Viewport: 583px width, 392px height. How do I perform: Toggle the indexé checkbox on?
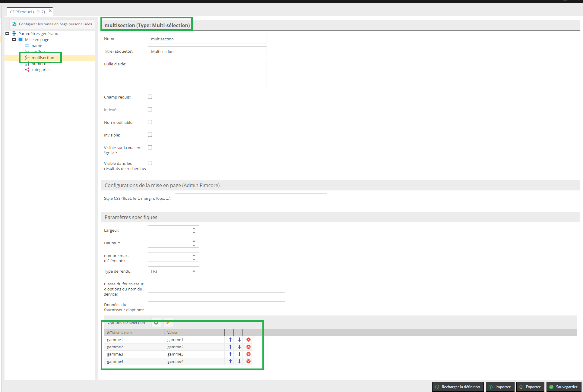coord(150,109)
